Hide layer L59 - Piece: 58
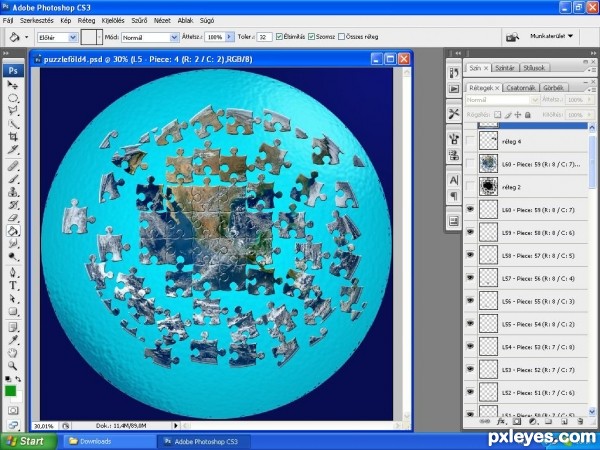Image resolution: width=600 pixels, height=450 pixels. [x=470, y=232]
